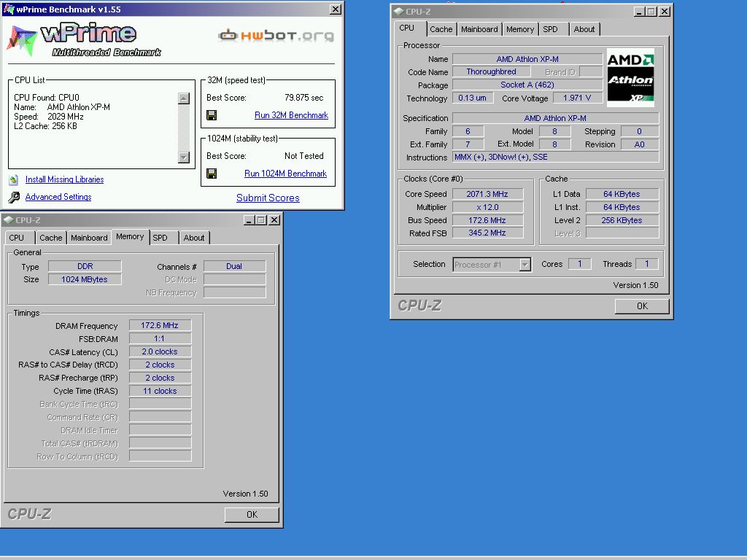Click the CPU List scroll down arrow

pos(184,157)
